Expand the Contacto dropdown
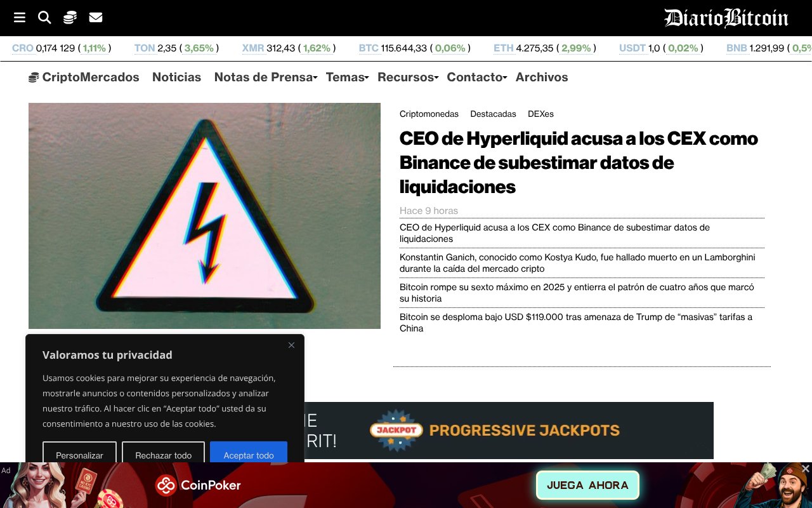Viewport: 812px width, 508px height. [x=475, y=77]
